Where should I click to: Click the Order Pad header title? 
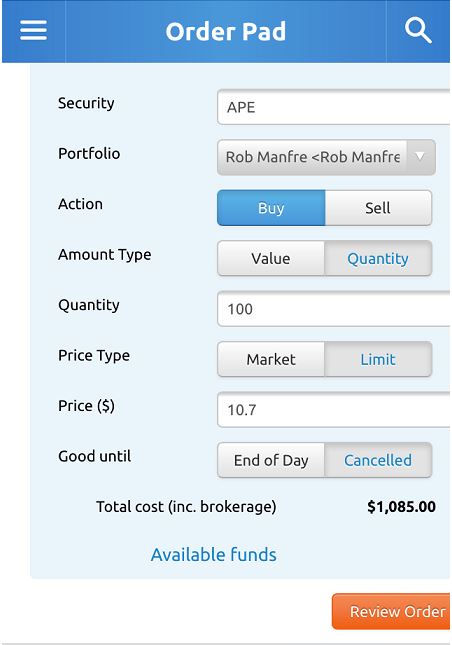225,31
